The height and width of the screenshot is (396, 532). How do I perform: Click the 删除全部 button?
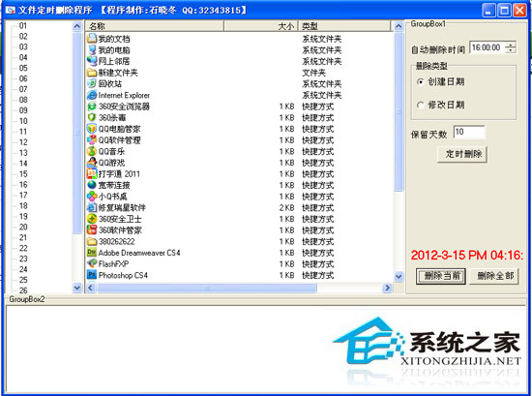click(x=494, y=276)
